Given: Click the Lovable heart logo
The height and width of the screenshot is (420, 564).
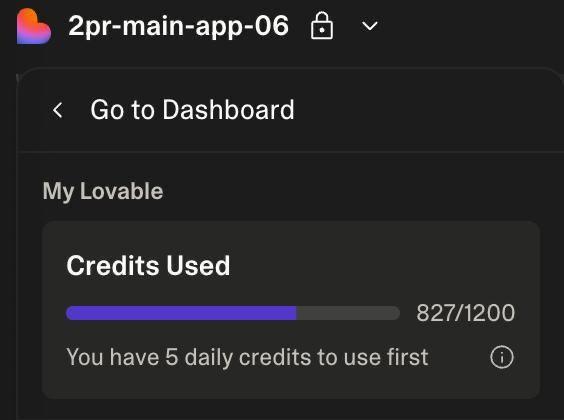Looking at the screenshot, I should coord(34,27).
